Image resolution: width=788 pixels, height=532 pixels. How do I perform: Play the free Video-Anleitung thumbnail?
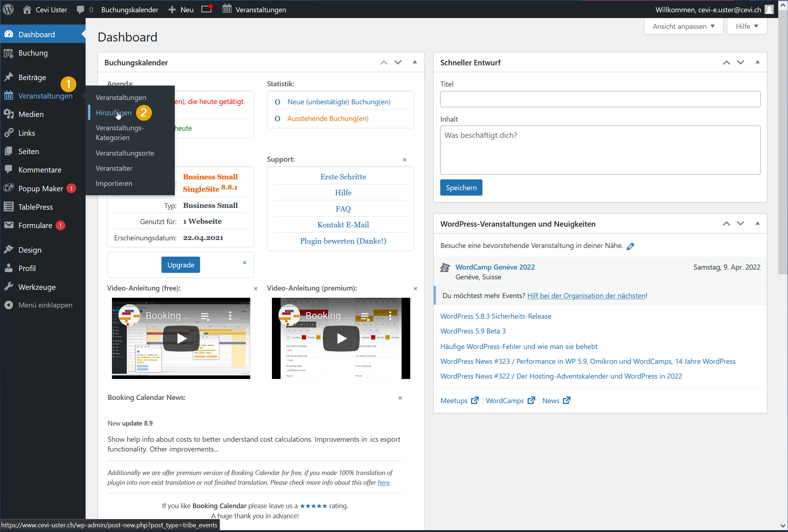181,338
